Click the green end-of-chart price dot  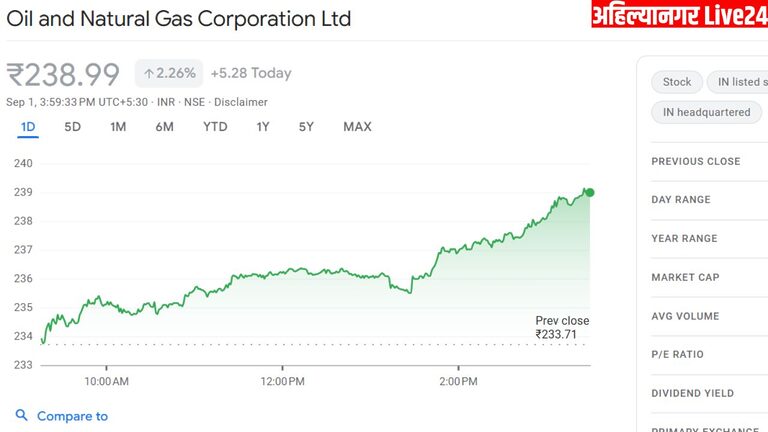pyautogui.click(x=590, y=192)
